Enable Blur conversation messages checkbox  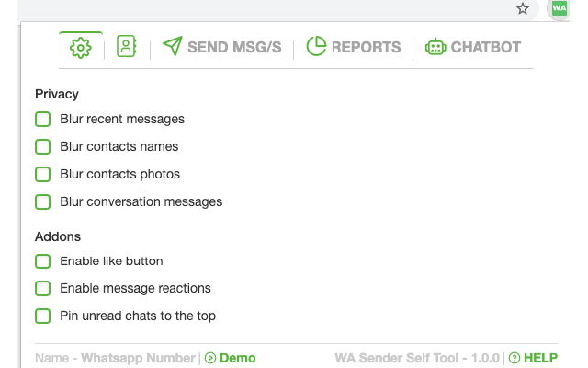[42, 201]
